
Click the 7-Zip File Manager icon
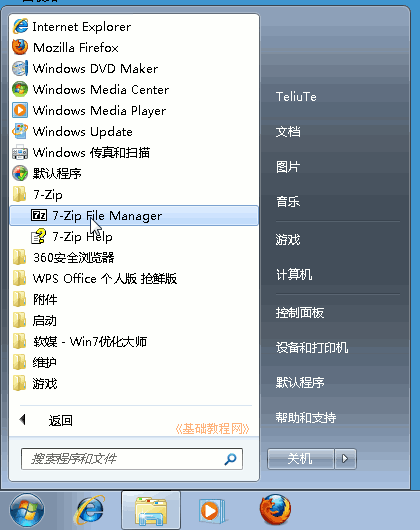pyautogui.click(x=39, y=215)
